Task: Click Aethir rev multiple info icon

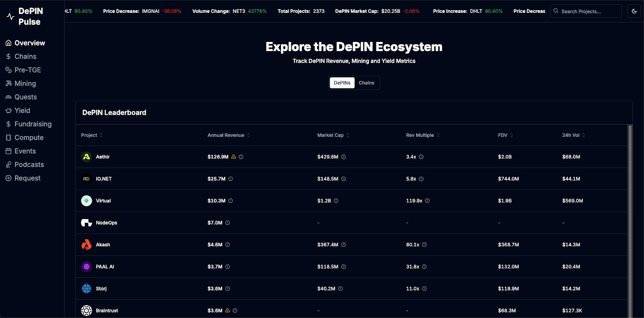Action: coord(421,157)
